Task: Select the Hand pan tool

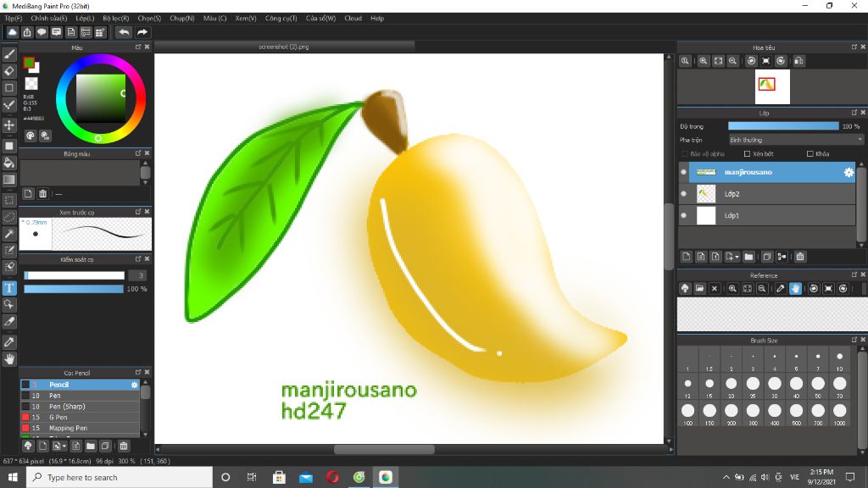Action: (9, 359)
